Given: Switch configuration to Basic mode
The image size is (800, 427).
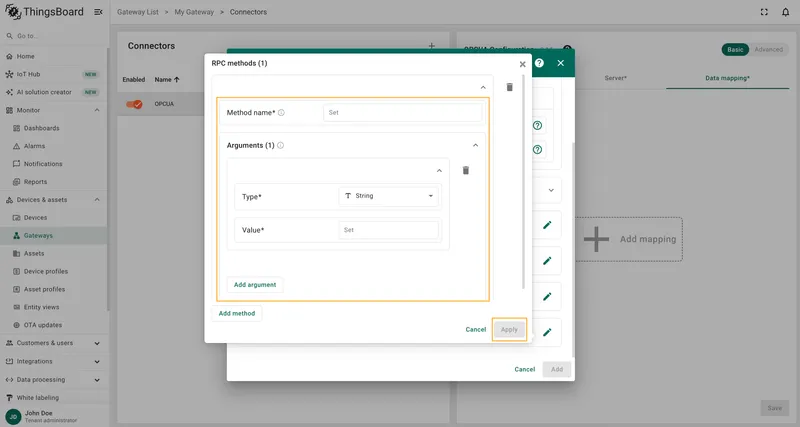Looking at the screenshot, I should tap(735, 49).
